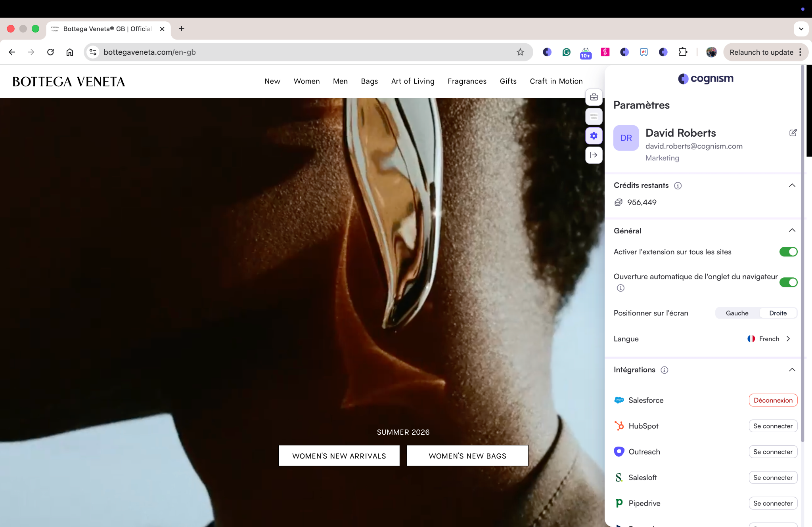Bookmark page with the star icon

tap(520, 52)
